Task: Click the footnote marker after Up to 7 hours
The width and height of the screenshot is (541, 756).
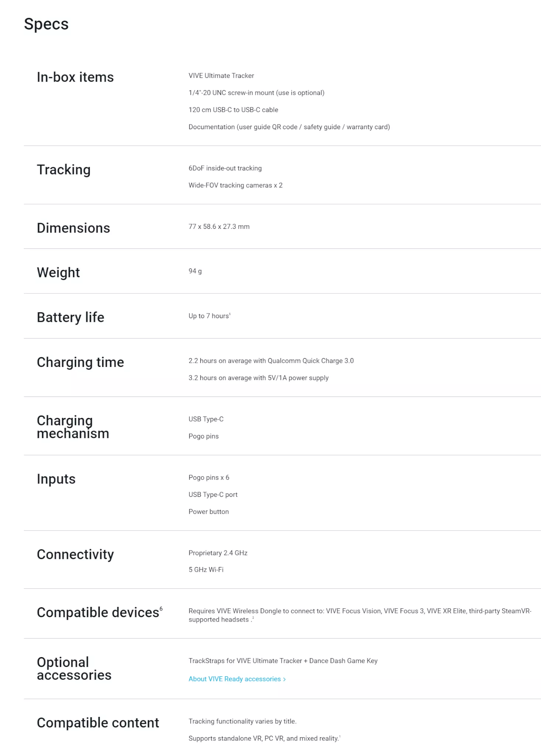Action: pos(230,314)
